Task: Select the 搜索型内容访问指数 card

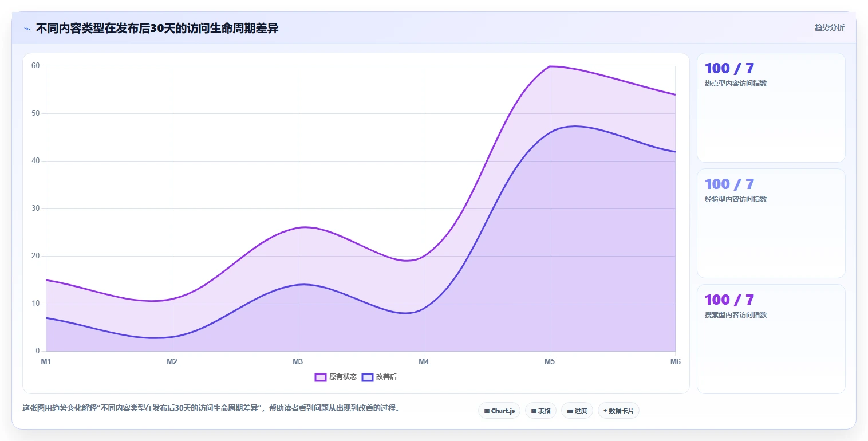Action: coord(771,339)
